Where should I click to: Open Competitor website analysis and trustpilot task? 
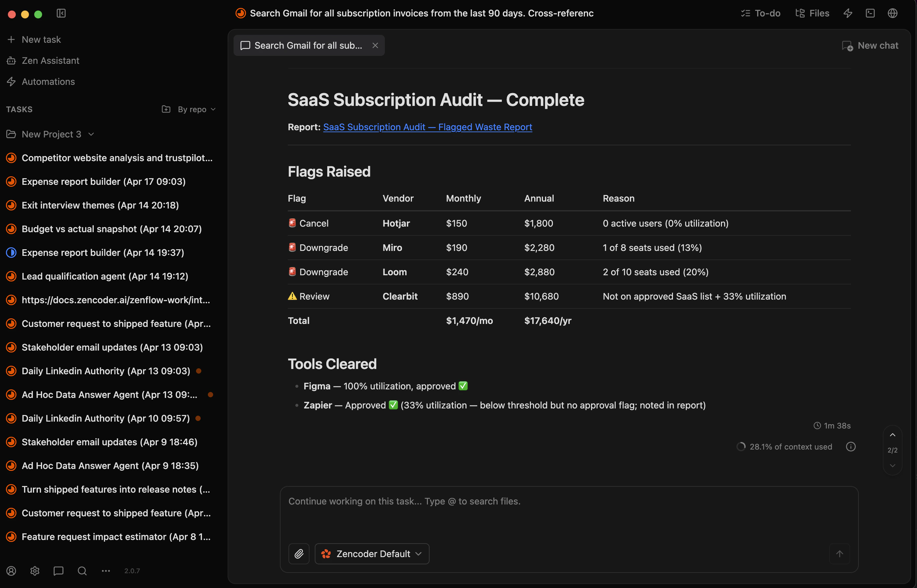(x=110, y=158)
